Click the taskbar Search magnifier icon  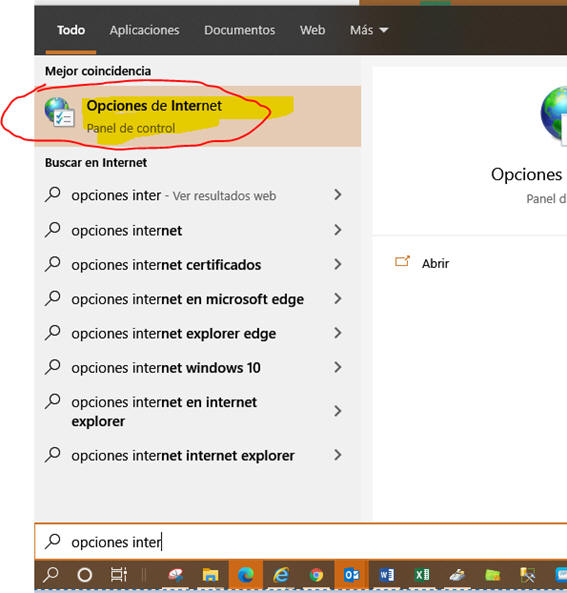51,575
